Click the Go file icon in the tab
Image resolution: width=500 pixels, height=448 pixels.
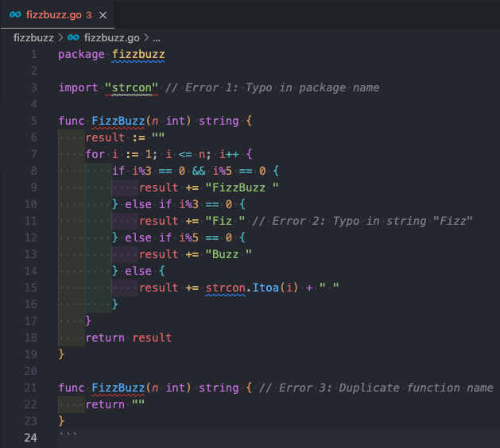15,14
